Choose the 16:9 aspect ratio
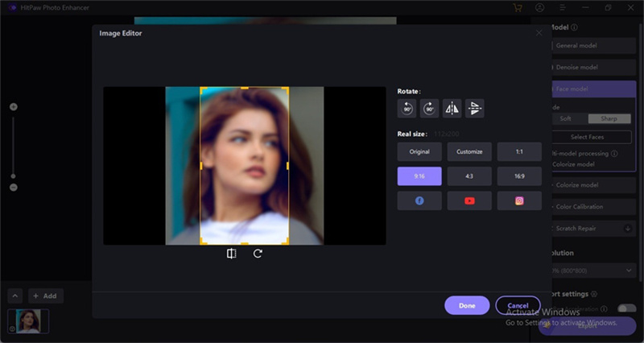Viewport: 644px width, 343px height. click(519, 176)
